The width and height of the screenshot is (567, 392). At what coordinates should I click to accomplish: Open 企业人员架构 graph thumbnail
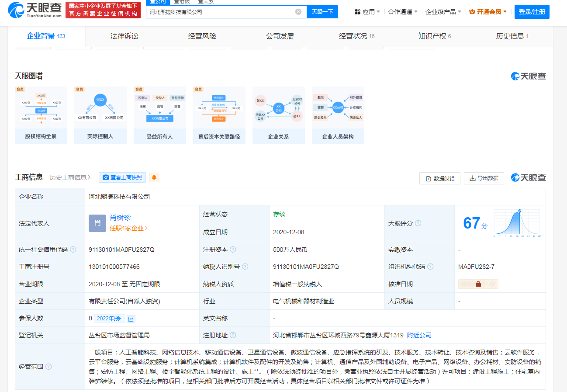[x=338, y=115]
